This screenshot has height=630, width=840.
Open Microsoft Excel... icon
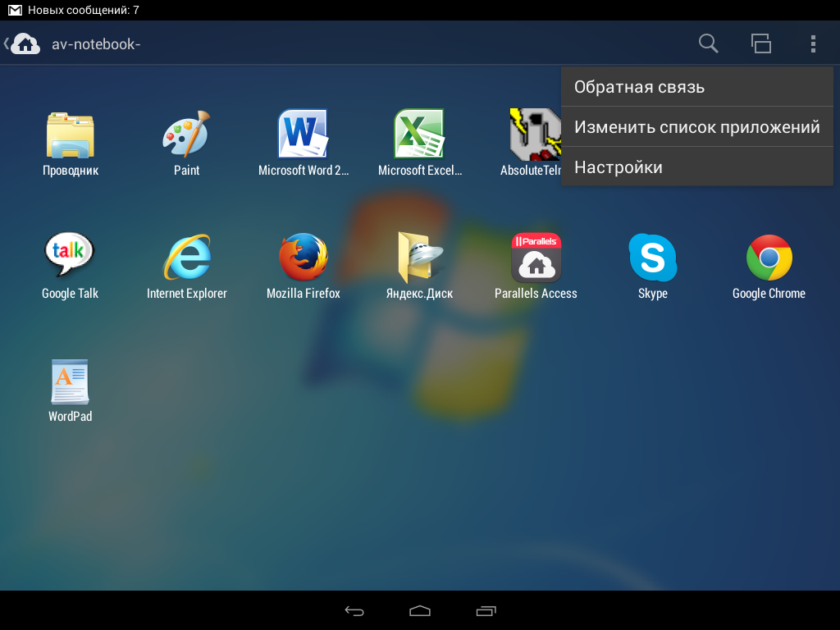pyautogui.click(x=419, y=134)
